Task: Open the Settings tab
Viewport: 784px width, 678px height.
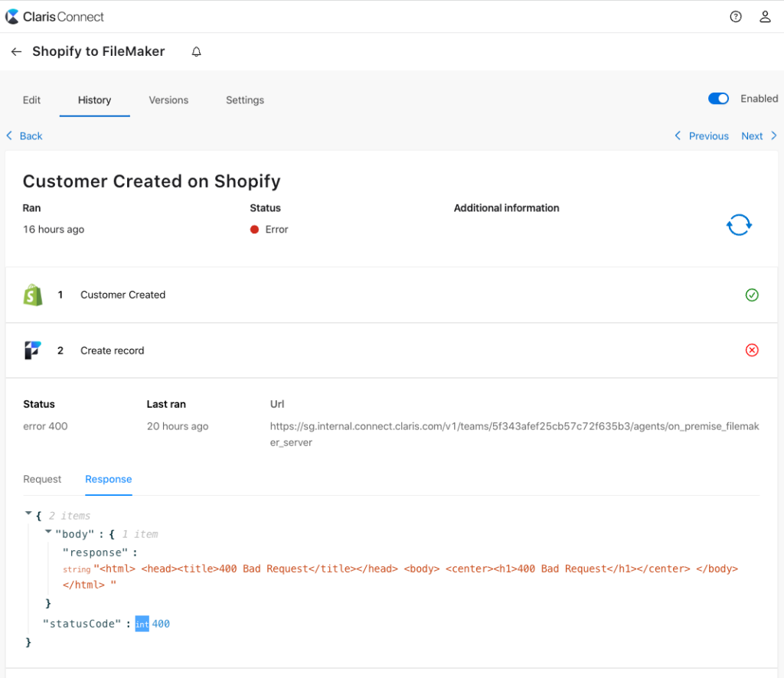Action: click(245, 100)
